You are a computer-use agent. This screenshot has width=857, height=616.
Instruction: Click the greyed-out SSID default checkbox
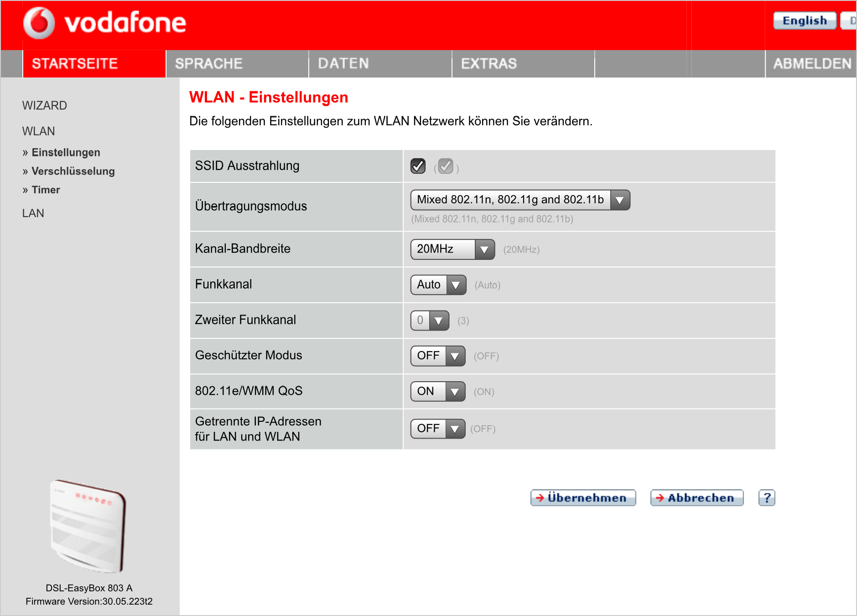pyautogui.click(x=445, y=166)
